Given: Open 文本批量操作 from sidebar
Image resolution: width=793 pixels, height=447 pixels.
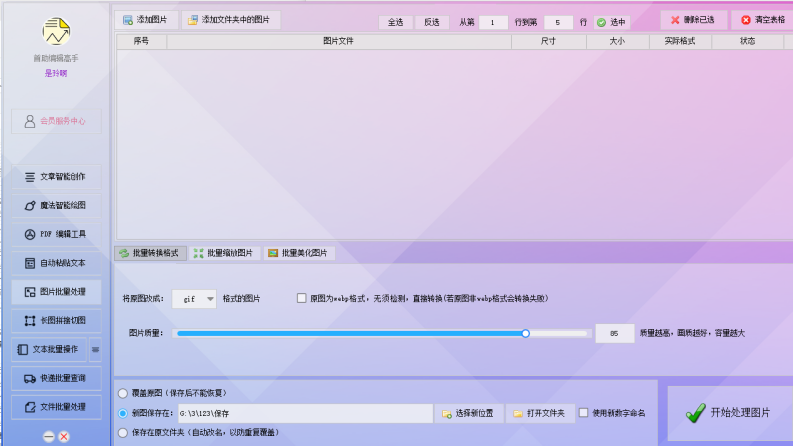Looking at the screenshot, I should tap(49, 349).
